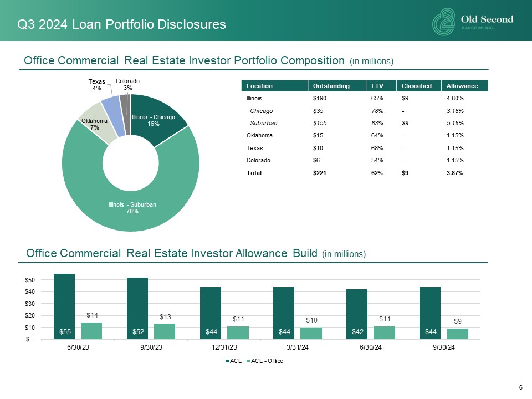Image resolution: width=532 pixels, height=399 pixels.
Task: Click the Texas 4% slice label
Action: pyautogui.click(x=96, y=85)
